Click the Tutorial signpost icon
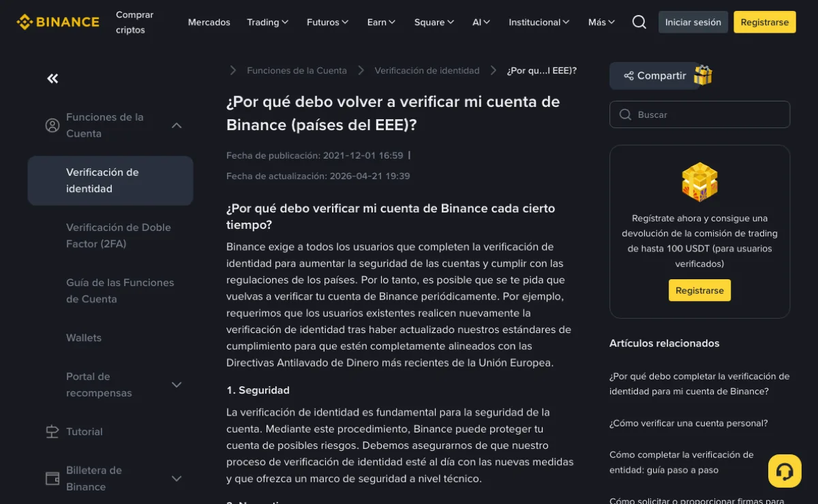Screen dimensions: 818x504 (x=52, y=431)
